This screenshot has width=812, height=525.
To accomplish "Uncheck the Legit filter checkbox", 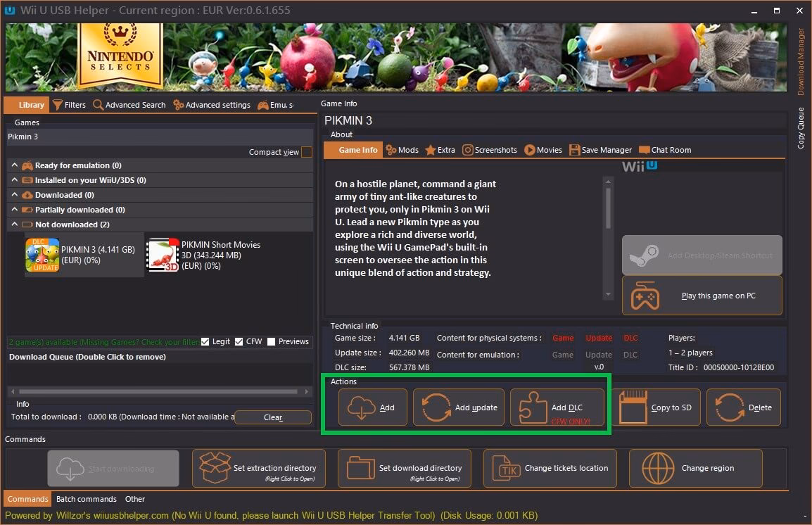I will point(205,341).
